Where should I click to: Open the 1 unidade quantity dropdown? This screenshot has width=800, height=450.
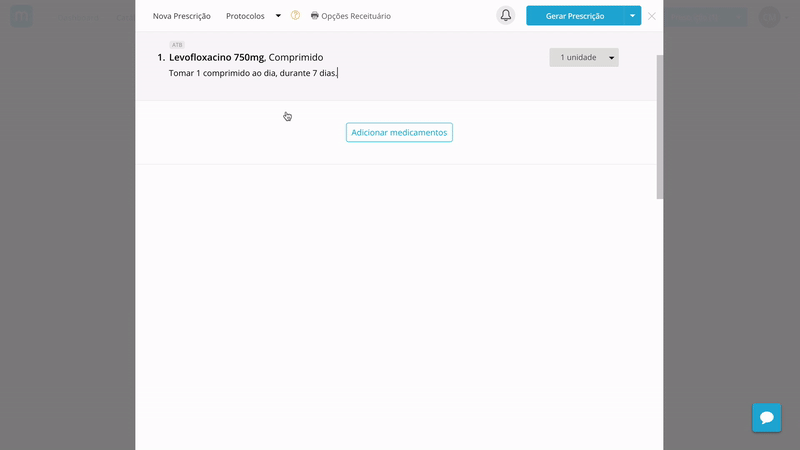pyautogui.click(x=584, y=57)
